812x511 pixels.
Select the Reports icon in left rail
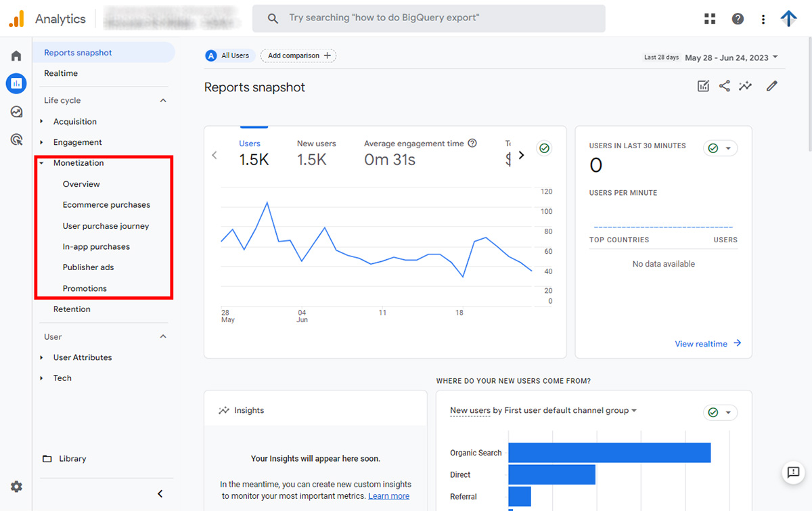click(16, 84)
